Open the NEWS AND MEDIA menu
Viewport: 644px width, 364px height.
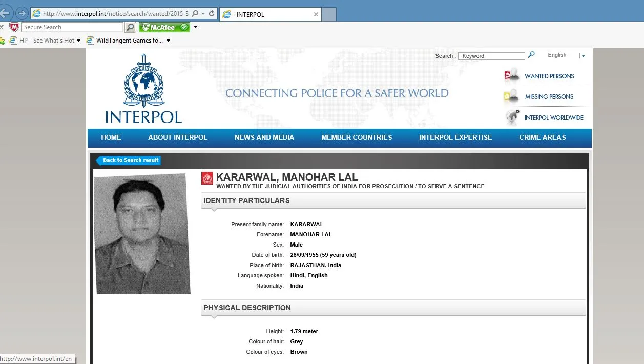[x=264, y=137]
